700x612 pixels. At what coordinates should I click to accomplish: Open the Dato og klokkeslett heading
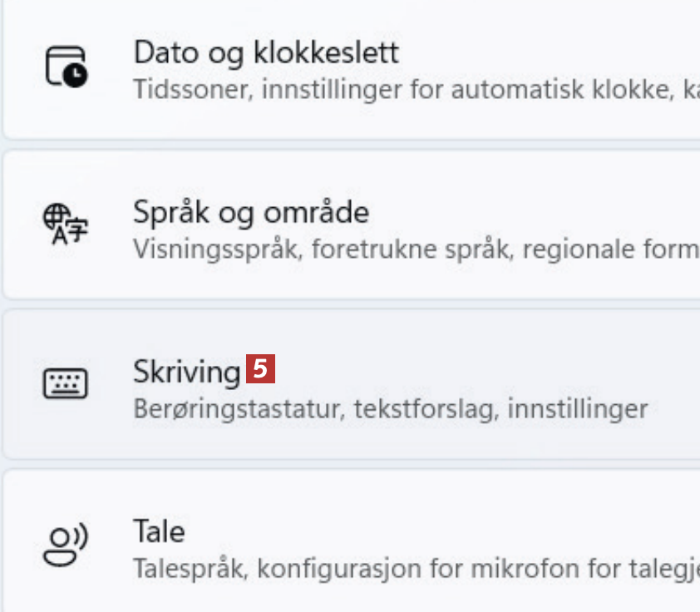266,52
